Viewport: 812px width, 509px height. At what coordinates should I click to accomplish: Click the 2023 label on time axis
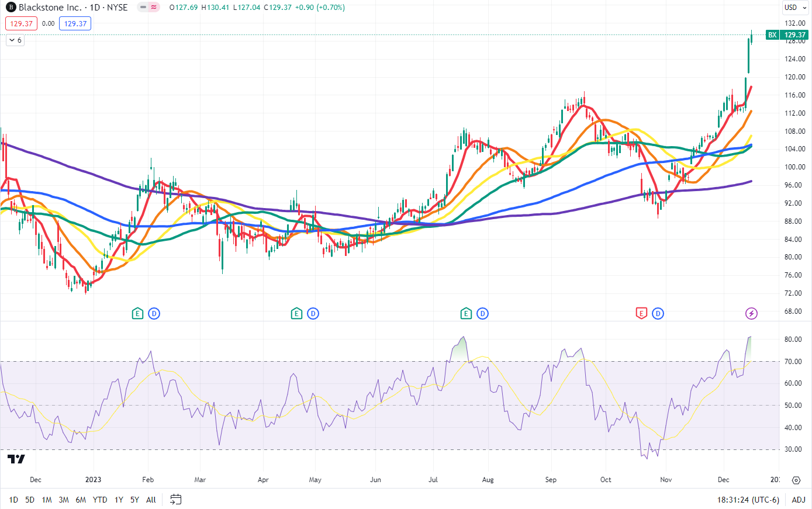pos(93,480)
